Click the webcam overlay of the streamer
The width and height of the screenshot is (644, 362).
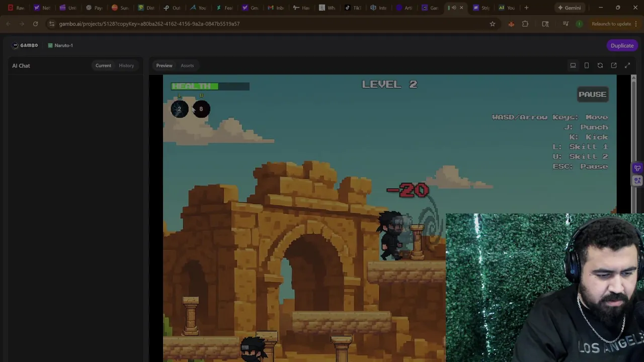click(x=544, y=288)
